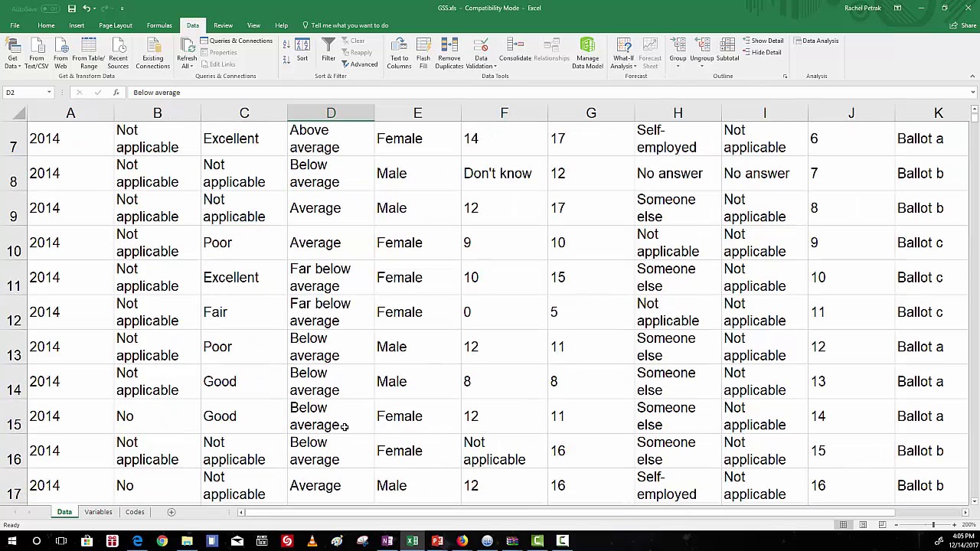
Task: Switch to the Page Layout tab
Action: (x=116, y=25)
